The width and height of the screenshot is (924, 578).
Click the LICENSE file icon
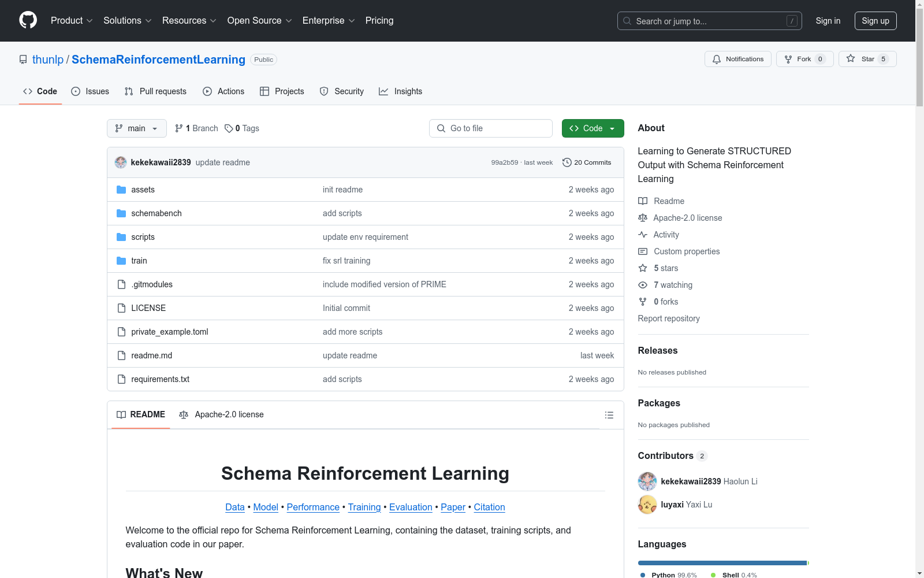point(121,308)
